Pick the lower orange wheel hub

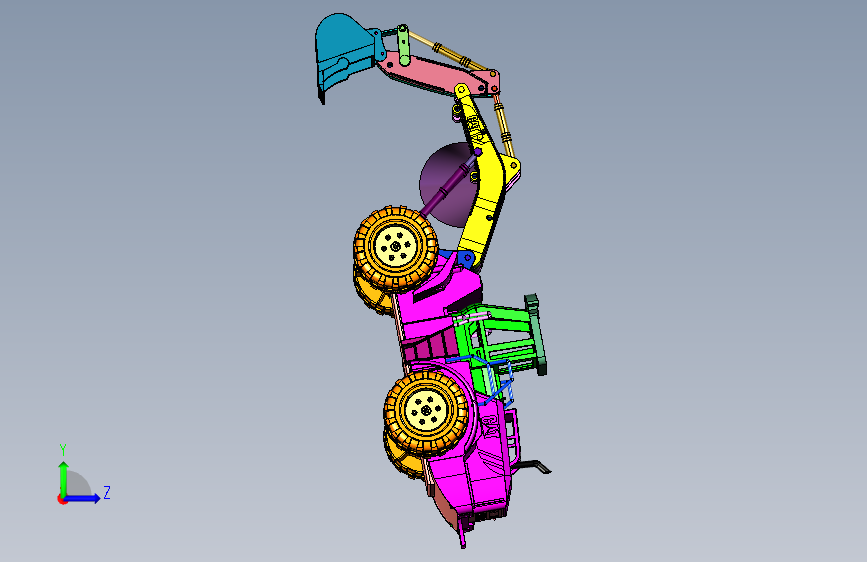click(426, 411)
